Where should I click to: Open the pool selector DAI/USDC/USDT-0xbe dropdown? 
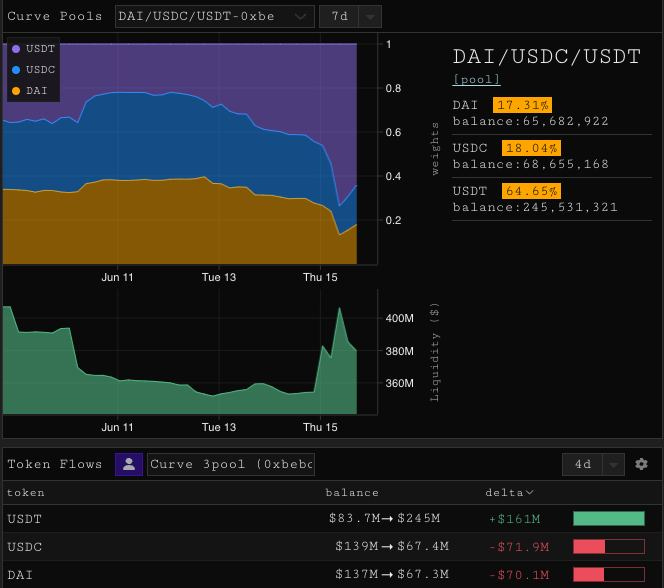coord(215,17)
